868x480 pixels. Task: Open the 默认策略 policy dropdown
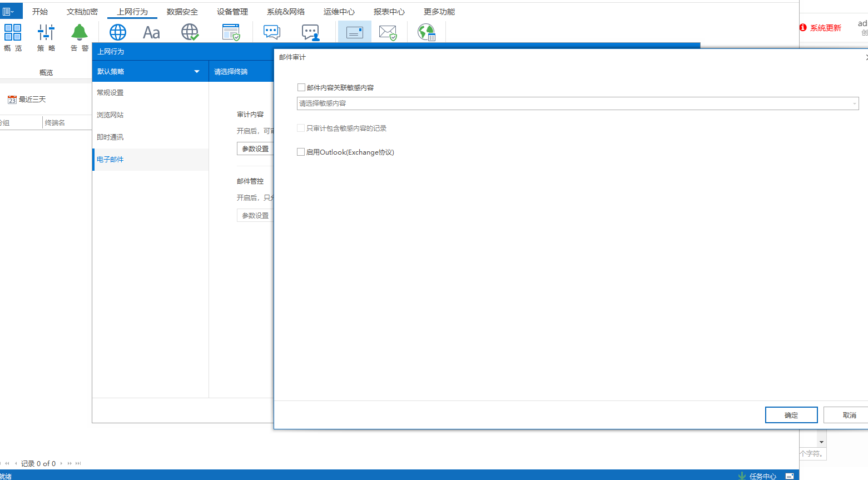(196, 71)
